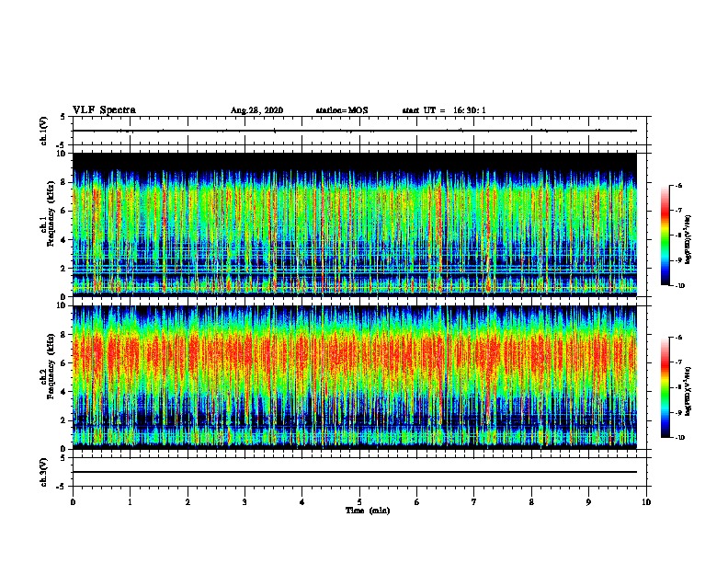Click the ch.1 spectrogram color scale bar
The image size is (728, 563).
coord(665,236)
